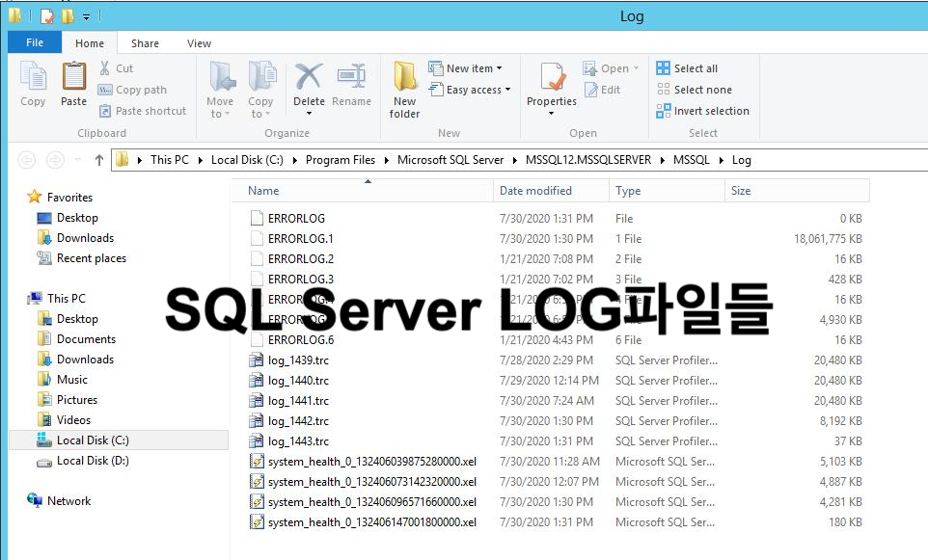The width and height of the screenshot is (928, 560).
Task: Select the log_1441.trc file icon
Action: point(257,400)
